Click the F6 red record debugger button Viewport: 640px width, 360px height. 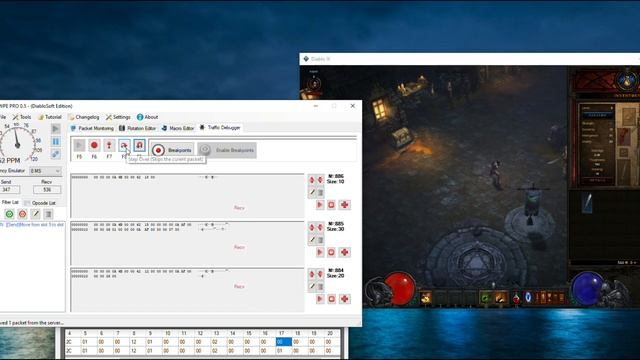[x=94, y=145]
